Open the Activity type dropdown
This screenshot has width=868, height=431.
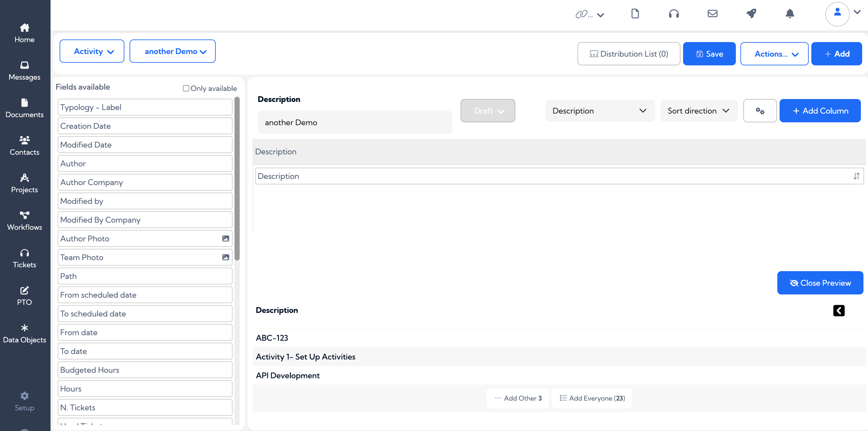(x=92, y=51)
